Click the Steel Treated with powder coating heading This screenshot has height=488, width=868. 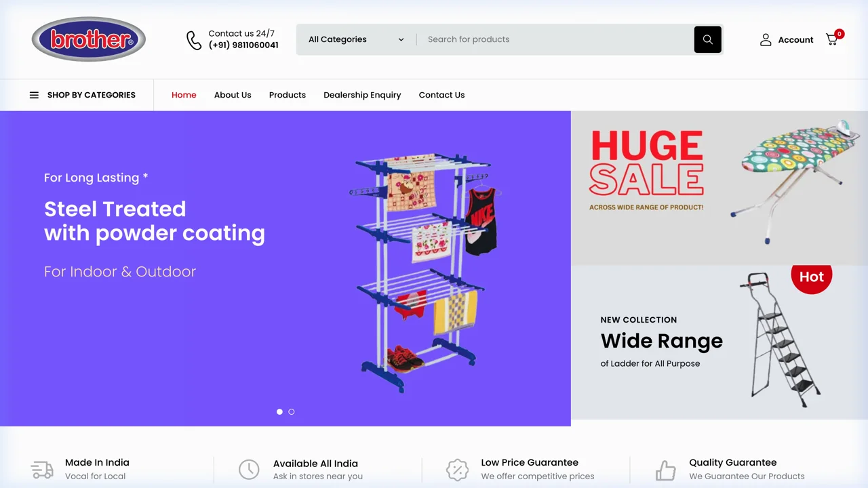click(x=155, y=221)
